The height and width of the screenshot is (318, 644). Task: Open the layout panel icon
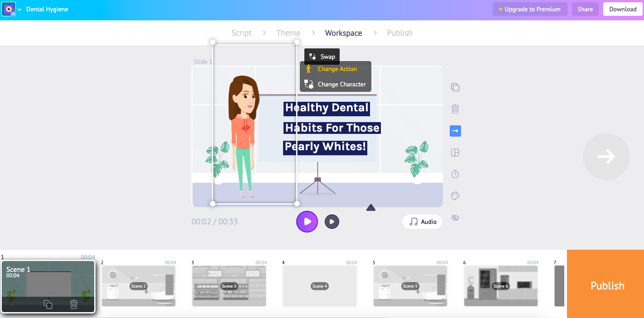coord(455,152)
